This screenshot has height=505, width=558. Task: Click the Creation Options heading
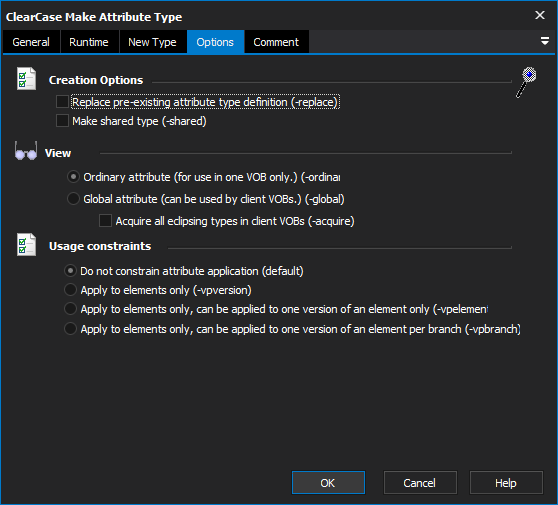coord(96,80)
